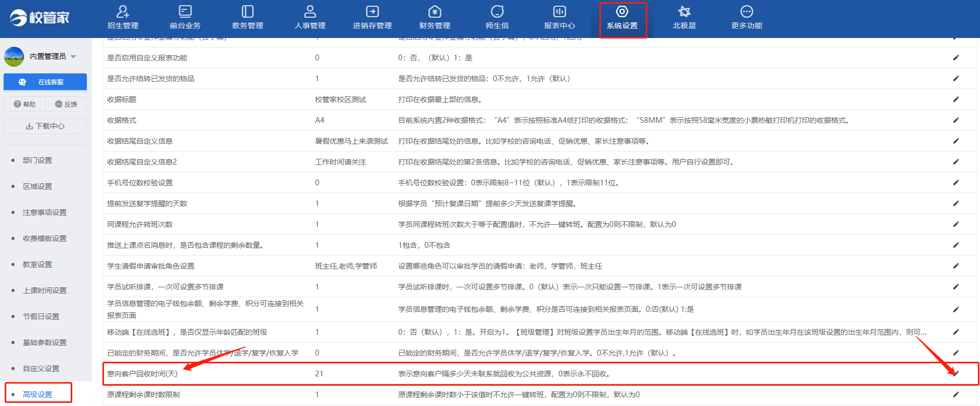Screen dimensions: 980x406
Task: Open 财务管理 module
Action: tap(435, 18)
